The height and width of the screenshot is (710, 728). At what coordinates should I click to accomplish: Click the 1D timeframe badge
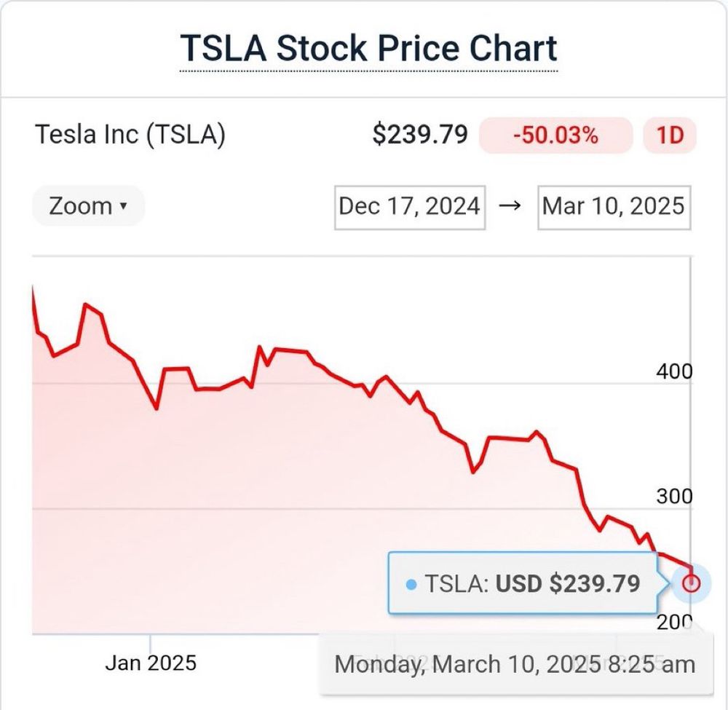(670, 135)
